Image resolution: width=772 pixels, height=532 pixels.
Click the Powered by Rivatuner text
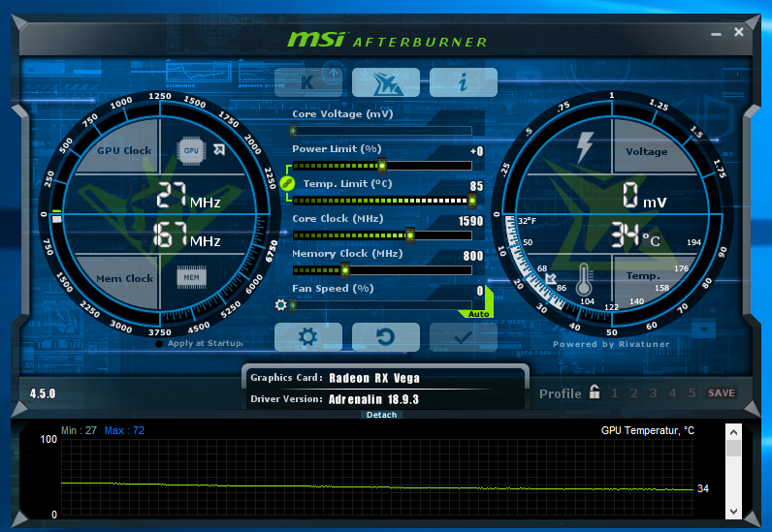click(611, 344)
